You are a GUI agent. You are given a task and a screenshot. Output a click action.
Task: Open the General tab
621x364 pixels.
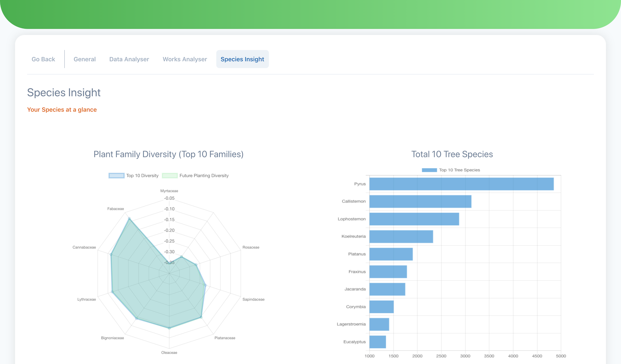click(x=85, y=59)
